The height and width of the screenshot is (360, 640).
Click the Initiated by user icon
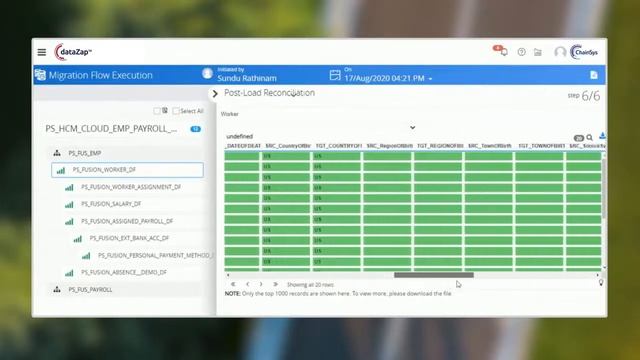[x=207, y=73]
